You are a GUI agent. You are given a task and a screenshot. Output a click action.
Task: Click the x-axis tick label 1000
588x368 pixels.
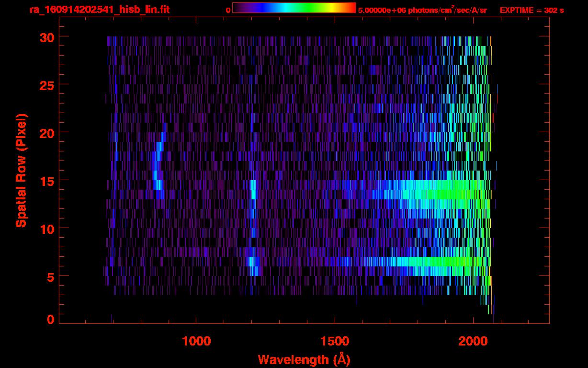click(x=197, y=341)
